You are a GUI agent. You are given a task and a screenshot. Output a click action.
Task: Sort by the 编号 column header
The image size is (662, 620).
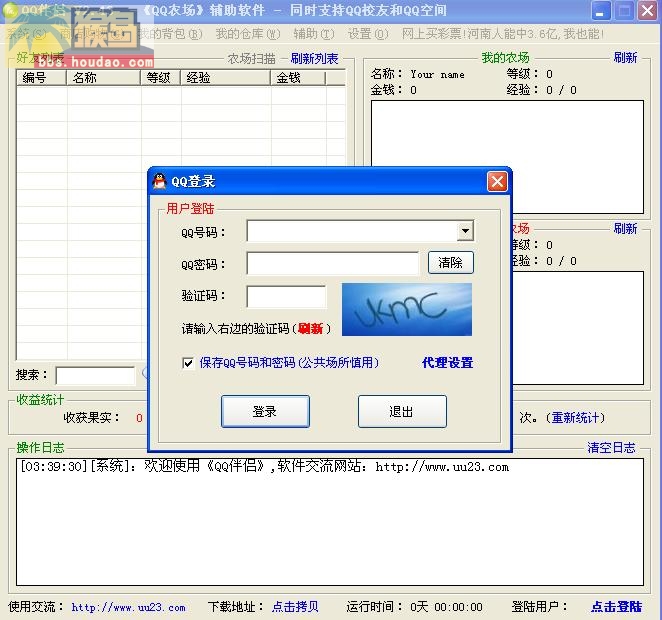pyautogui.click(x=41, y=78)
